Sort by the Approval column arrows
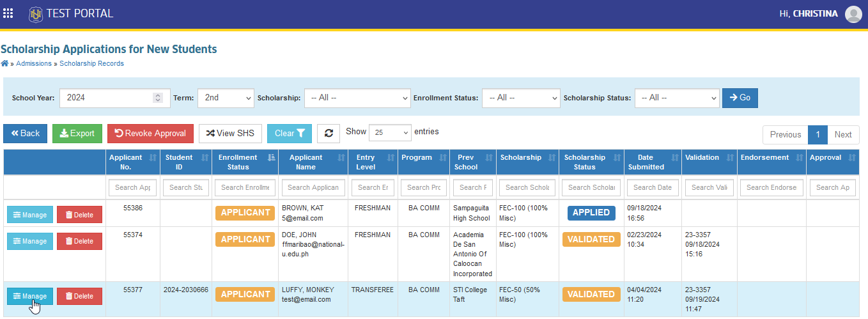Image resolution: width=868 pixels, height=319 pixels. (x=852, y=157)
